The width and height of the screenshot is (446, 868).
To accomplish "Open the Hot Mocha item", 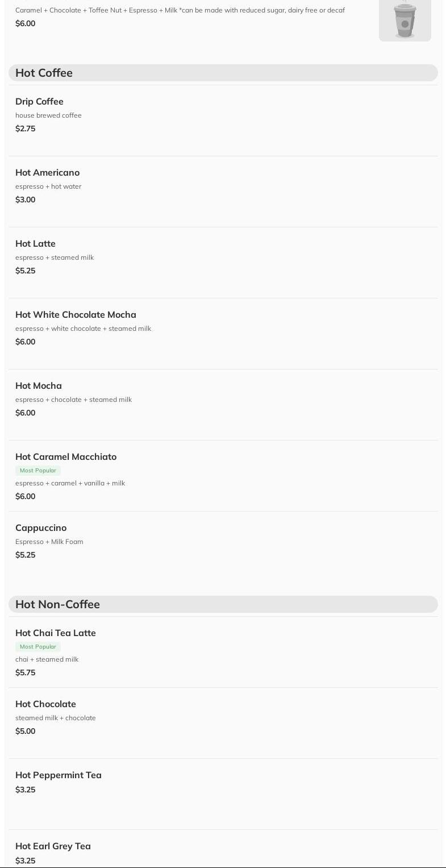I will pos(39,386).
